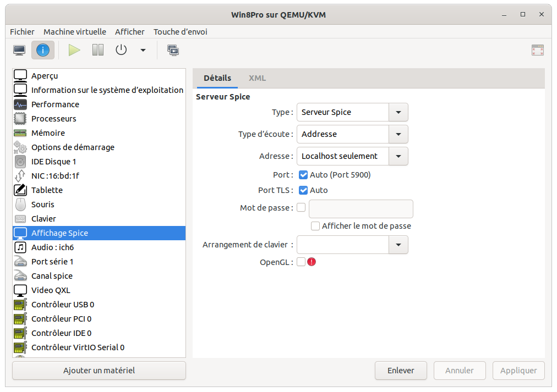
Task: Open the Machine virtuelle menu
Action: tap(75, 32)
